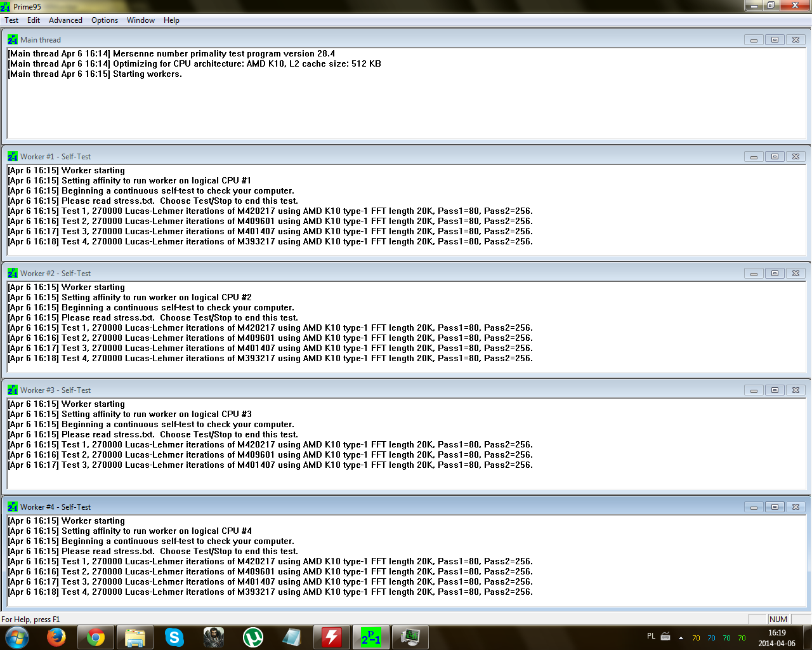Minimize the Main thread child window
The height and width of the screenshot is (650, 812).
point(754,39)
